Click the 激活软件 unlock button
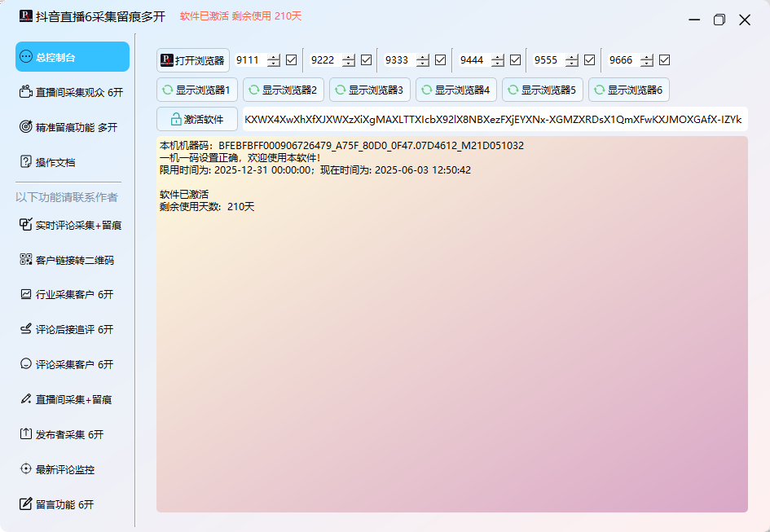 (x=197, y=120)
